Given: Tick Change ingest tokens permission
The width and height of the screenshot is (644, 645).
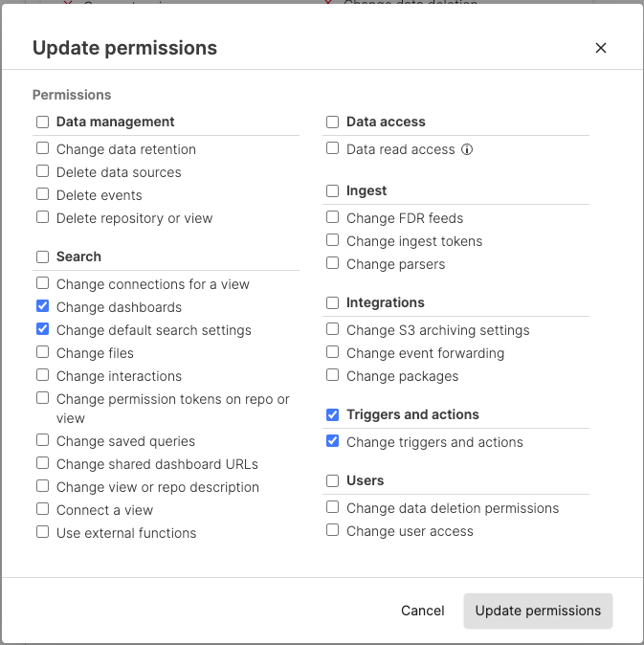Looking at the screenshot, I should coord(332,241).
